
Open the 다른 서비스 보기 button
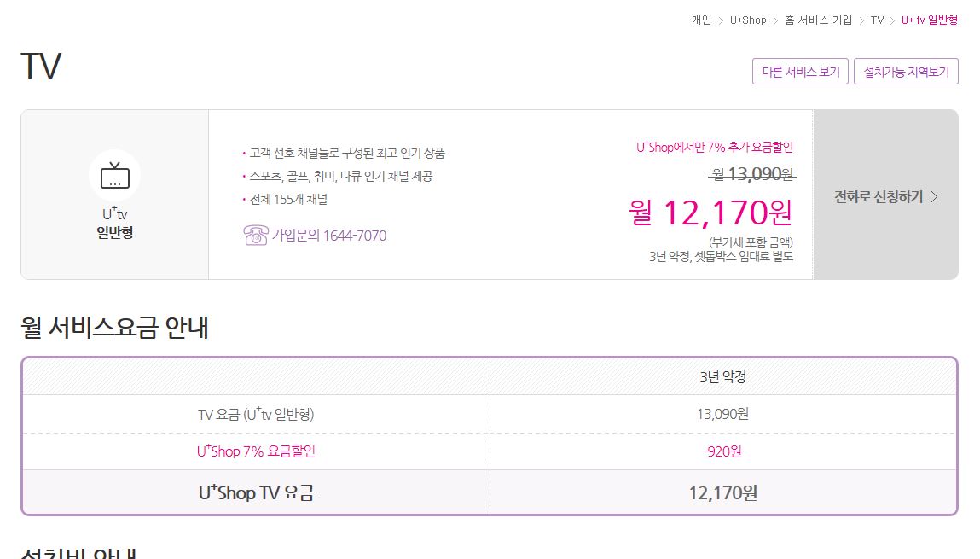pos(800,72)
